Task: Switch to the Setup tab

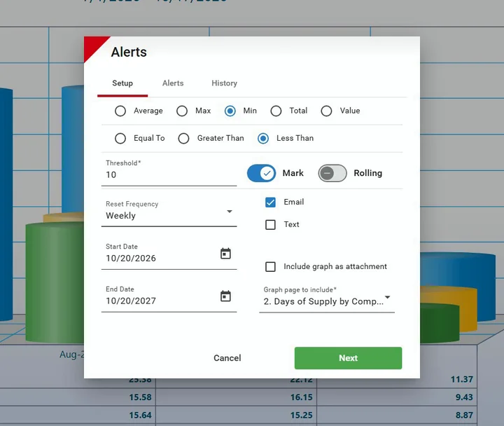Action: point(122,83)
